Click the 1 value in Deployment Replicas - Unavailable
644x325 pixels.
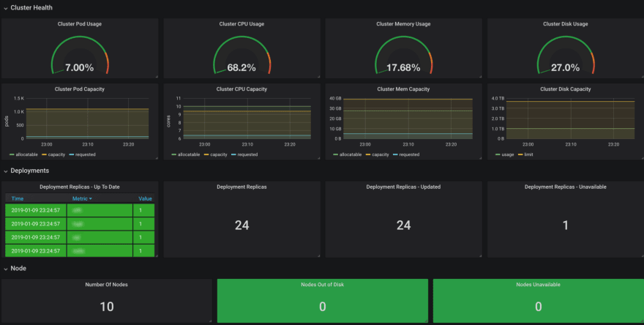pyautogui.click(x=565, y=225)
